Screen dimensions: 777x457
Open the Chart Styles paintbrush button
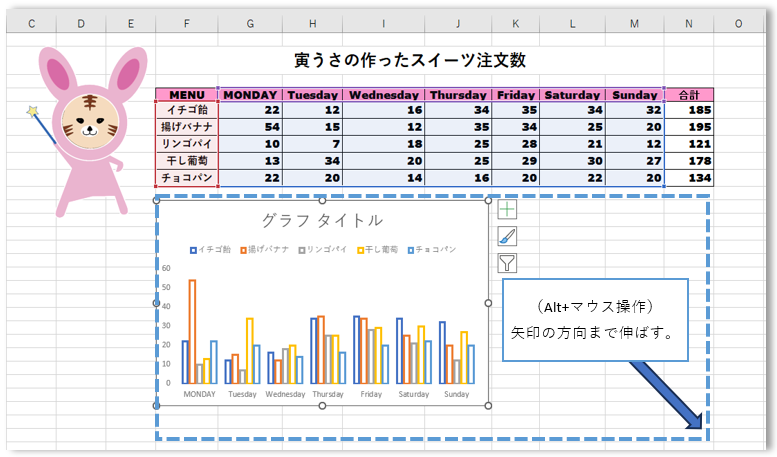[x=507, y=236]
